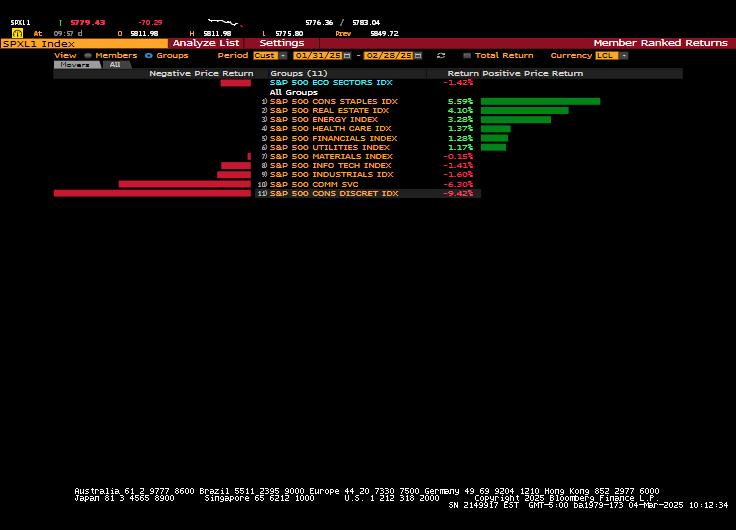Open S&P 500 CONS STAPLES IDX row
Image resolution: width=736 pixels, height=530 pixels.
click(x=334, y=101)
